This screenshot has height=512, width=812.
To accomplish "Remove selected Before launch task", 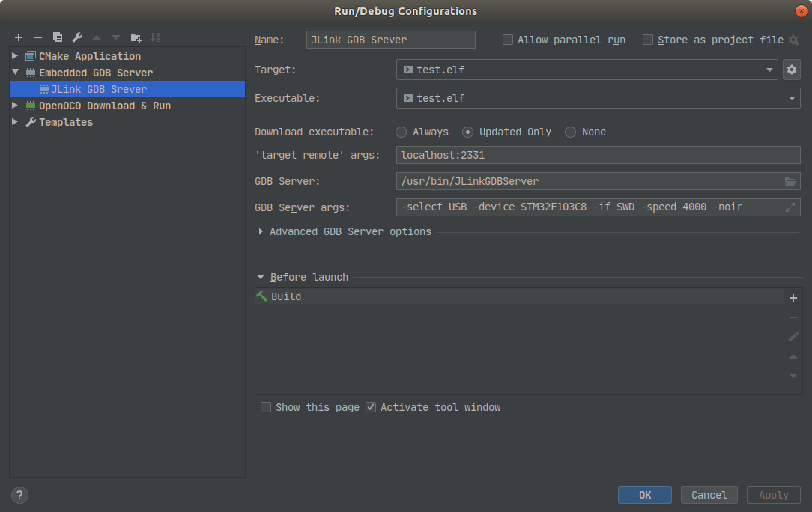I will coord(793,317).
